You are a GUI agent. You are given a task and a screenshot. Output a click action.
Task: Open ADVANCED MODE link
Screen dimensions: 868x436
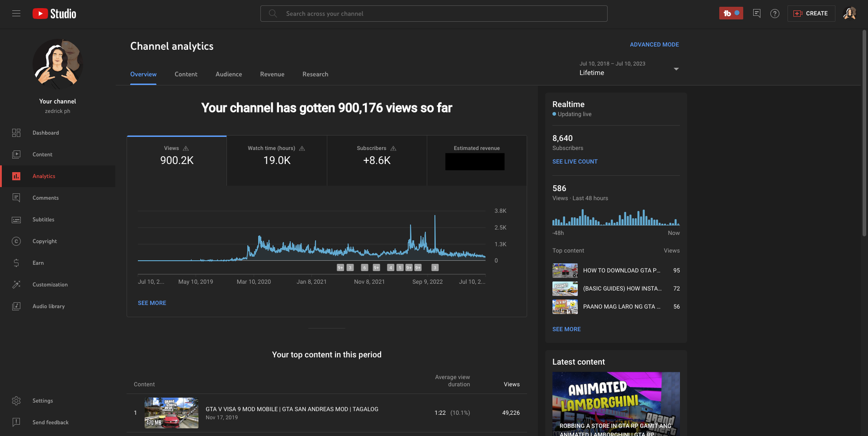[x=654, y=45]
